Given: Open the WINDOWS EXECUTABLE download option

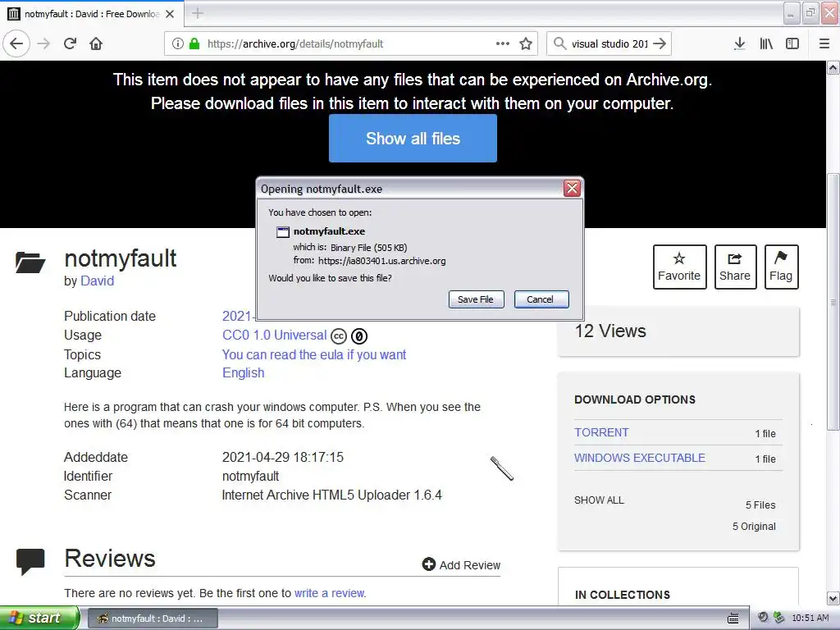Looking at the screenshot, I should (x=640, y=458).
